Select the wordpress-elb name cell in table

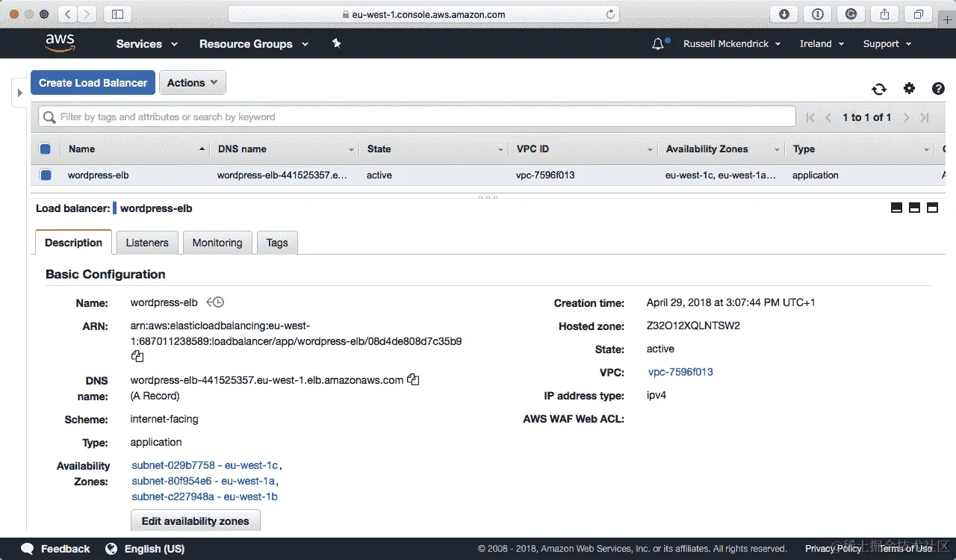click(x=98, y=175)
